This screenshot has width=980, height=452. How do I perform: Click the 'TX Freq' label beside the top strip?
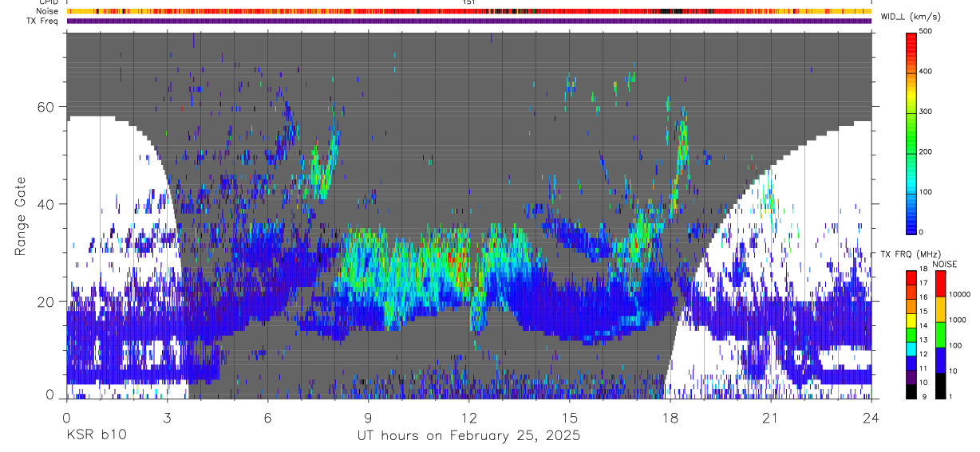tap(42, 21)
